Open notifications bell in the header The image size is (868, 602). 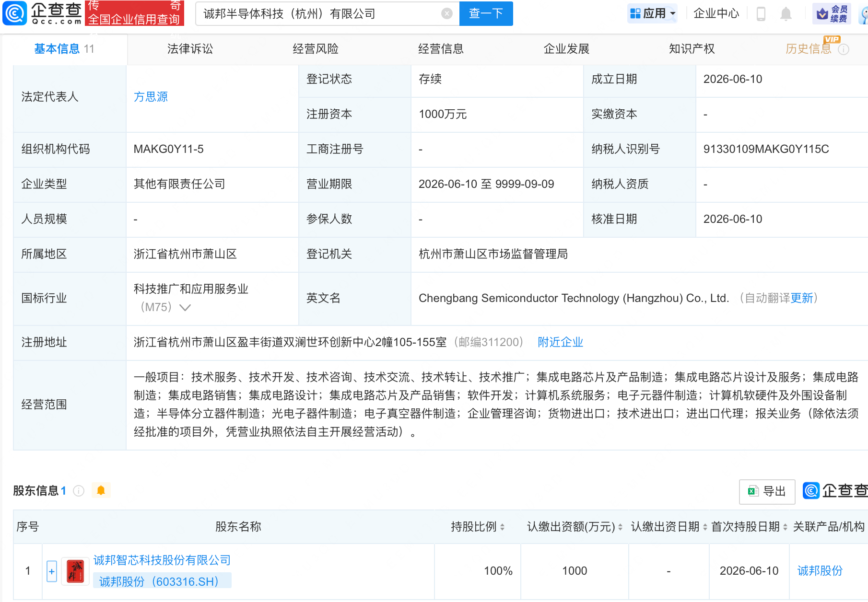786,13
